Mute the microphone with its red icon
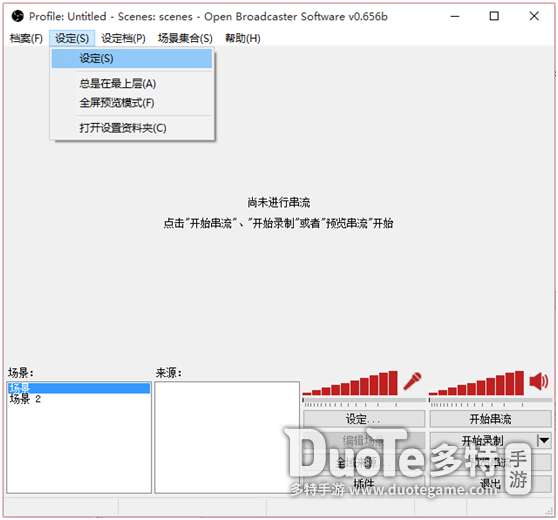The image size is (558, 520). 412,381
